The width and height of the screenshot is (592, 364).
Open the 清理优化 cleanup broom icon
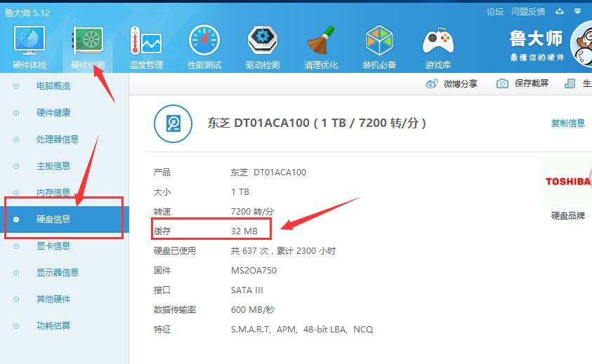click(x=320, y=40)
